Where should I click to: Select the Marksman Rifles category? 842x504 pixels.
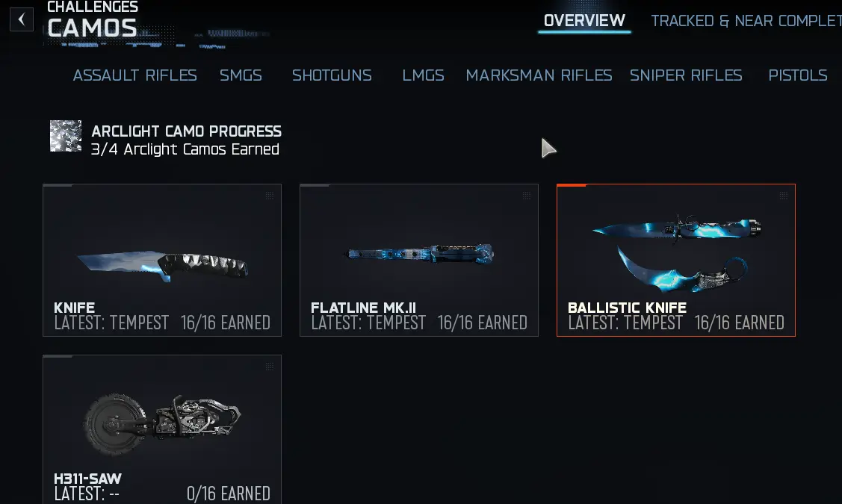click(x=539, y=75)
